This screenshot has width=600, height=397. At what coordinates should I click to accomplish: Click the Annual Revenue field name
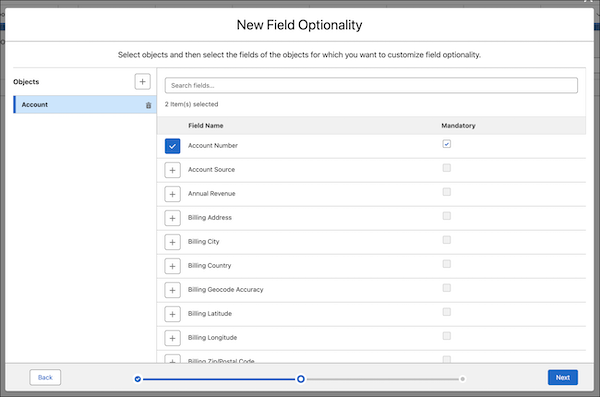pyautogui.click(x=211, y=194)
